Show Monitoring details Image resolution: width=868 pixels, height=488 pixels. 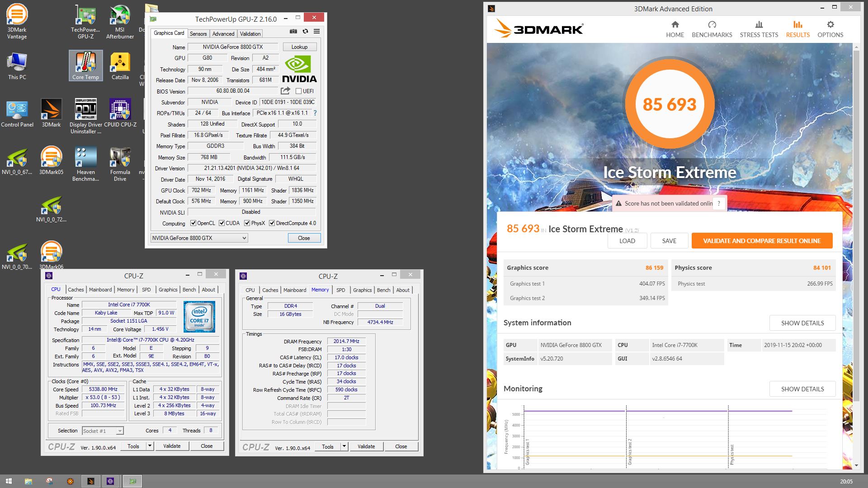pos(802,389)
